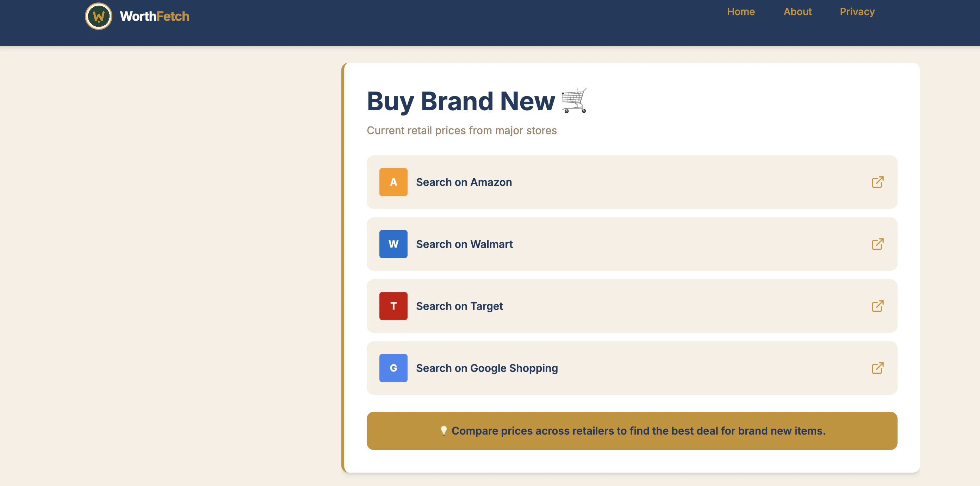
Task: Open Google Shopping row's external-link icon
Action: (877, 368)
